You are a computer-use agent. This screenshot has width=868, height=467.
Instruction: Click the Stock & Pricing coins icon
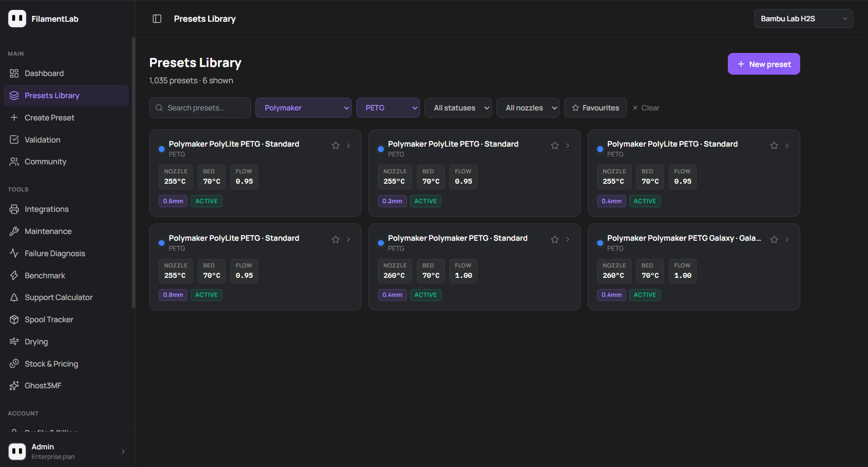coord(14,364)
